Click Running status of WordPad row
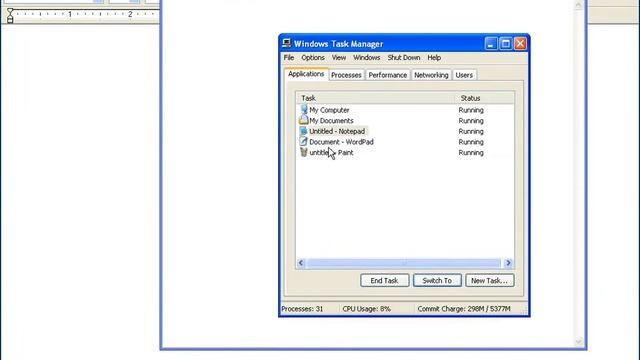The width and height of the screenshot is (640, 360). point(471,142)
